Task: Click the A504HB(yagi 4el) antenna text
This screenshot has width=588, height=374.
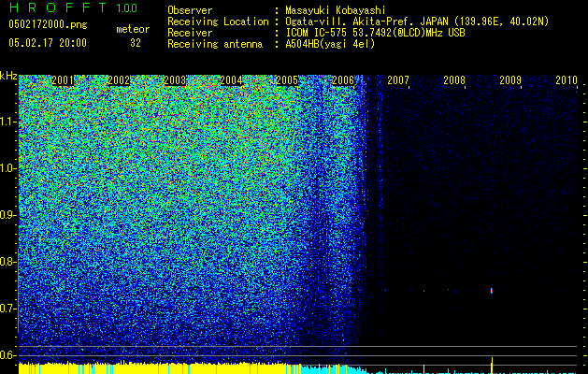Action: point(330,44)
